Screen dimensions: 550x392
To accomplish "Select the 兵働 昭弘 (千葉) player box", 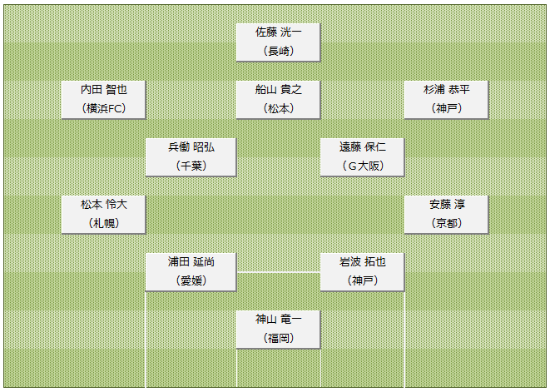I will pos(191,156).
